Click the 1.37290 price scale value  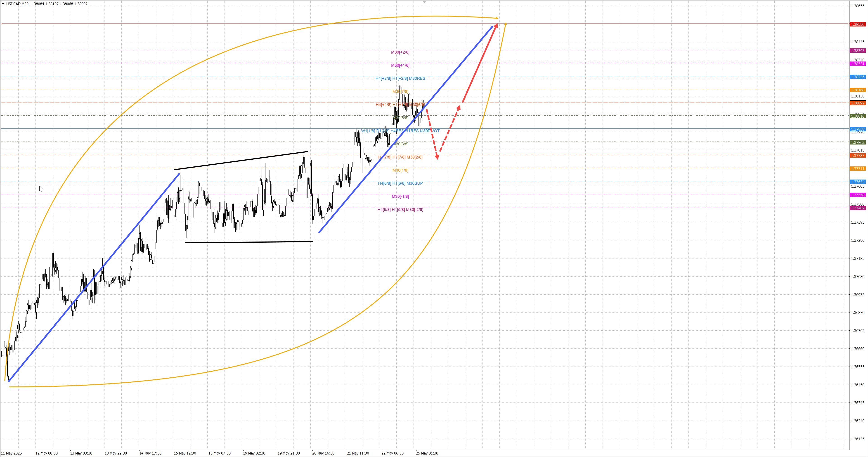(858, 241)
